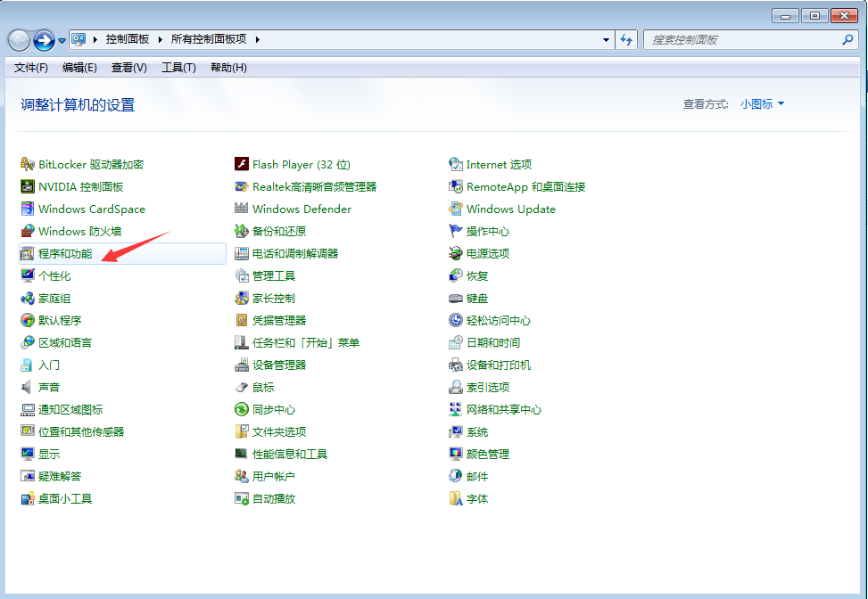Open the 轻松访问中心 link
This screenshot has height=599, width=868.
(499, 320)
